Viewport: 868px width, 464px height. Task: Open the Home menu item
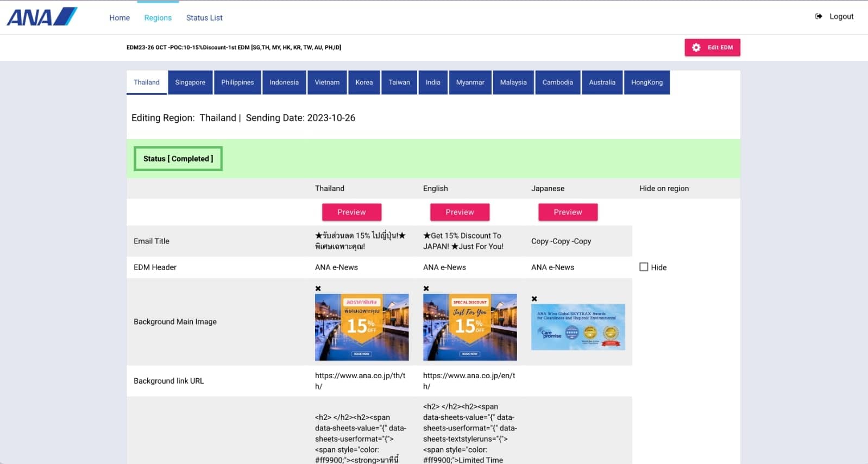(x=119, y=17)
